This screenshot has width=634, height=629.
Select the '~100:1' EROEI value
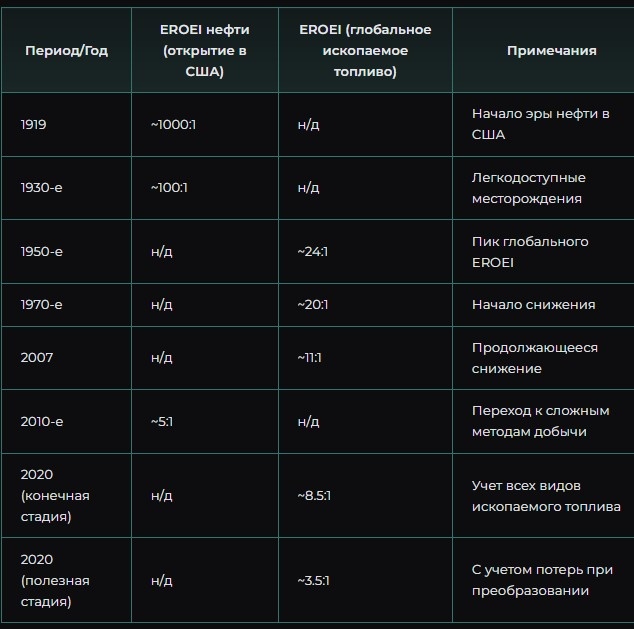click(169, 188)
